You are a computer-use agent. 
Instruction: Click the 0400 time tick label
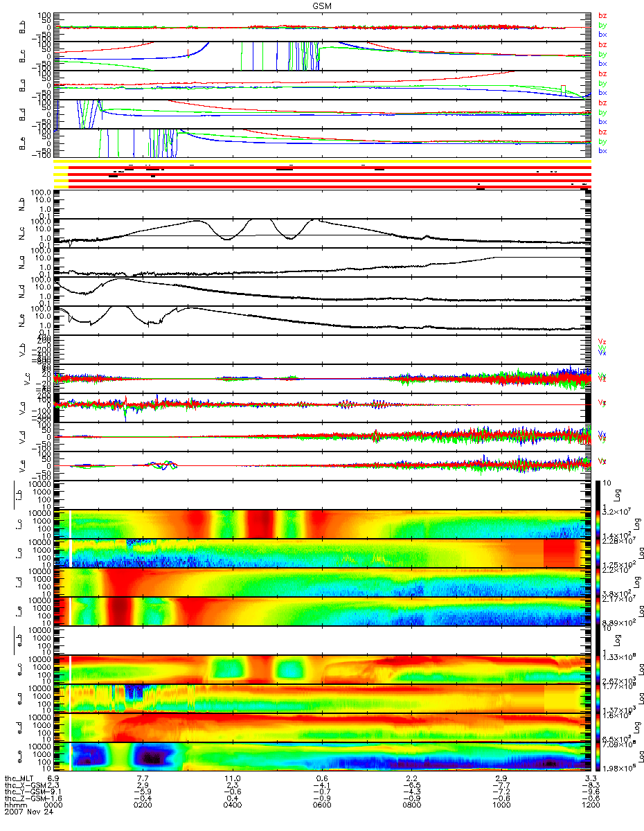pos(233,807)
